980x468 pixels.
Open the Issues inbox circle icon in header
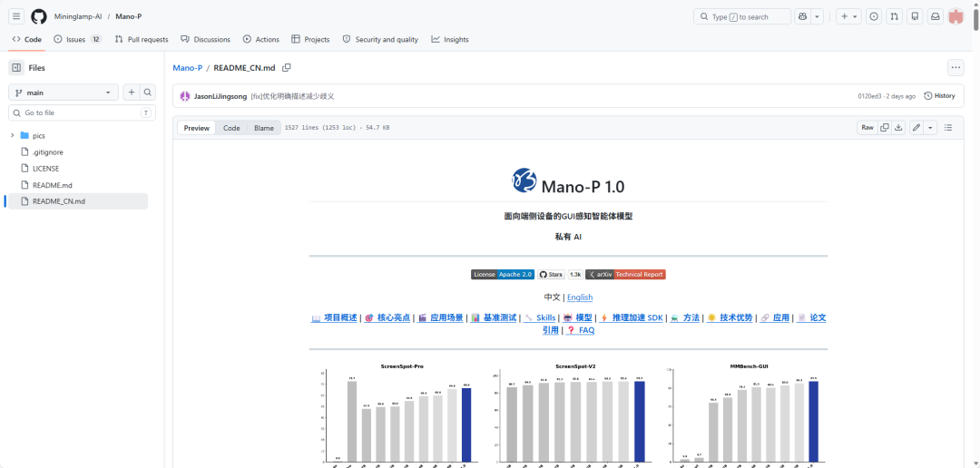pos(874,17)
